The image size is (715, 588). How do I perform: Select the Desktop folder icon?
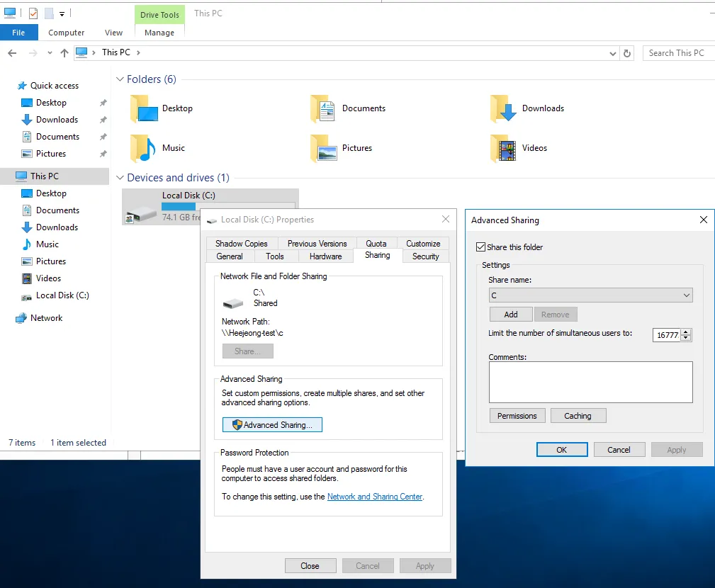(144, 108)
